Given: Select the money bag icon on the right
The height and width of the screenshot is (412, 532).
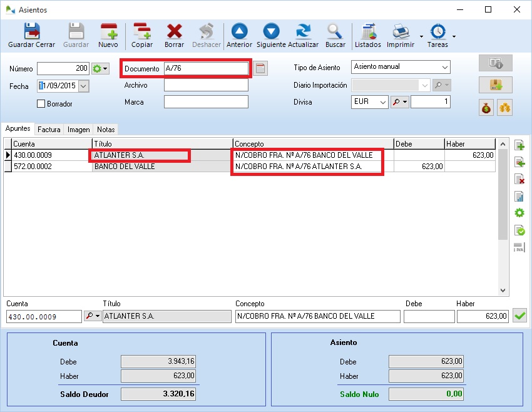Looking at the screenshot, I should 485,108.
